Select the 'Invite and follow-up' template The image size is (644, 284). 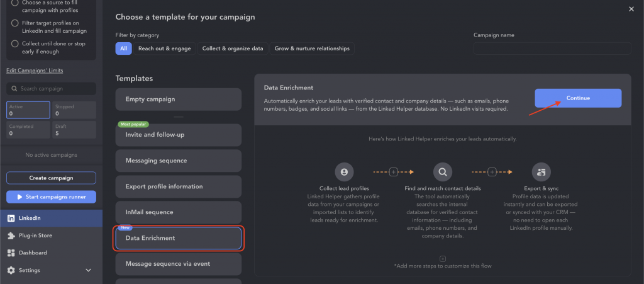click(x=178, y=135)
